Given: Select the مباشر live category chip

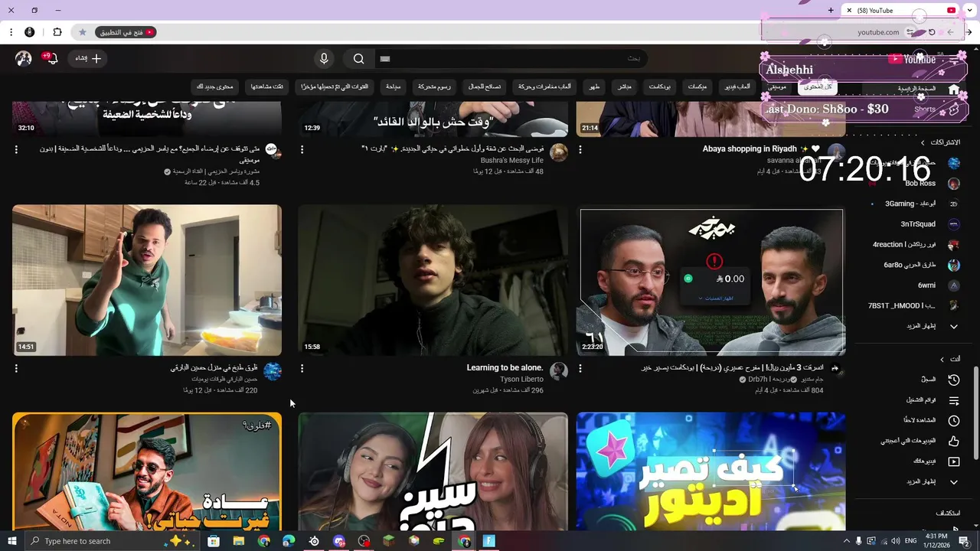Looking at the screenshot, I should pyautogui.click(x=625, y=87).
